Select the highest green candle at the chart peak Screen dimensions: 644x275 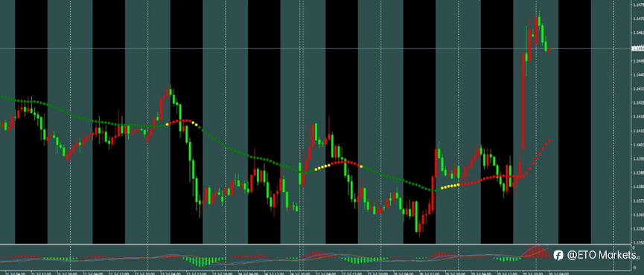point(539,21)
